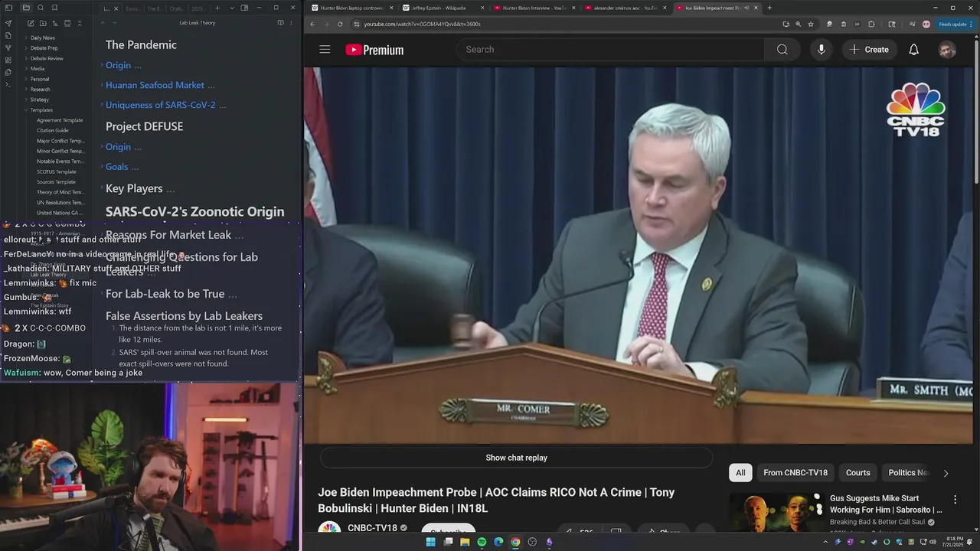
Task: Unfold Huanan Seafood Market heading
Action: 101,85
